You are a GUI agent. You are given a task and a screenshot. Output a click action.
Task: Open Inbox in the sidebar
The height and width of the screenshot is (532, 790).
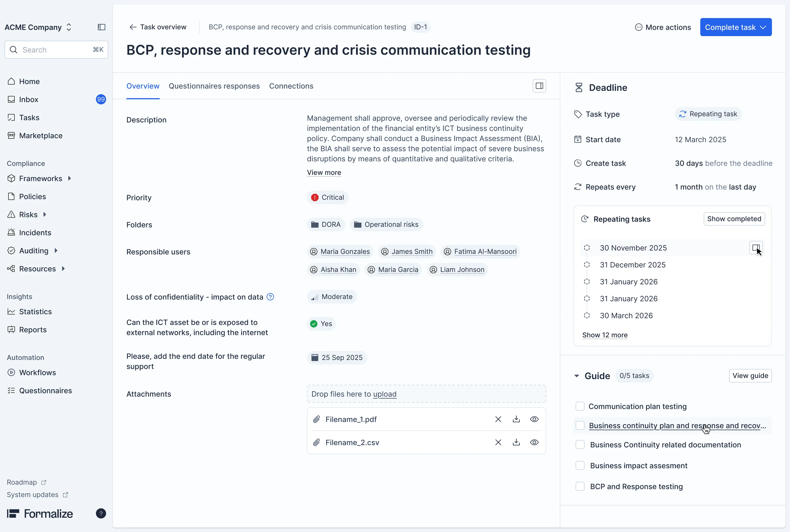(28, 99)
